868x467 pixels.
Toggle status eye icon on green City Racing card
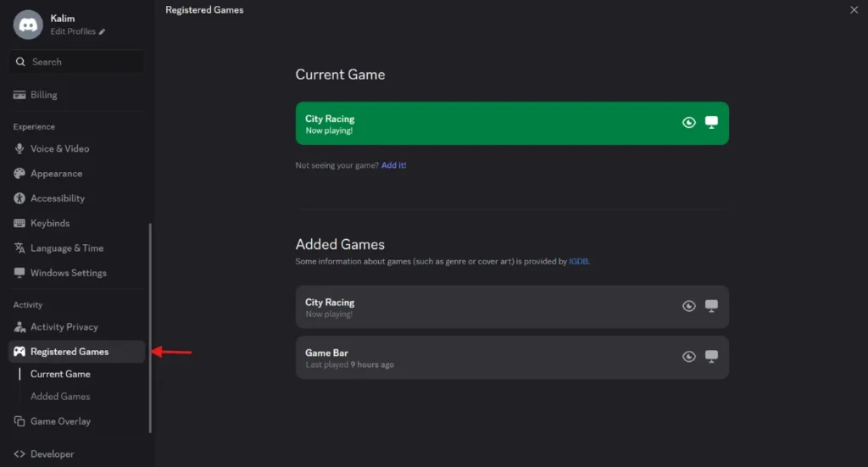(688, 122)
